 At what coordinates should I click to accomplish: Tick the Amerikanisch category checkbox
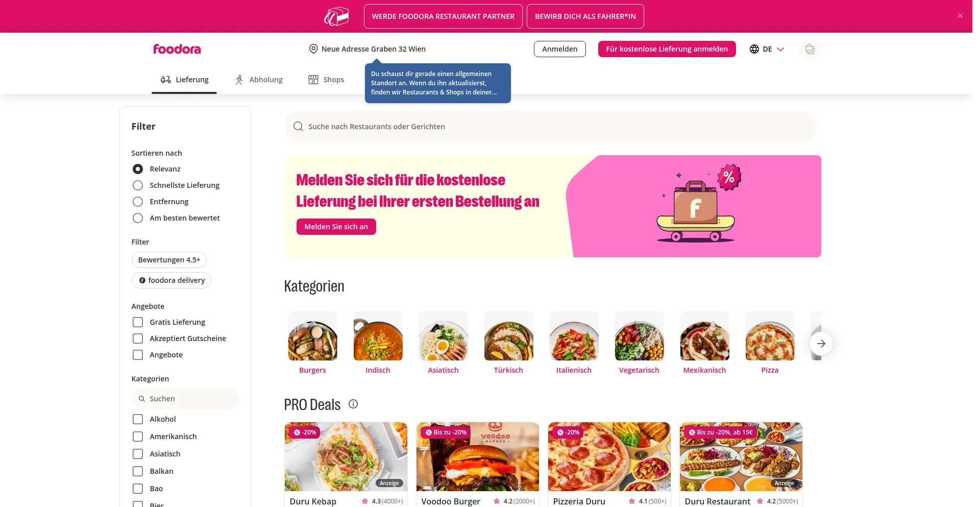pyautogui.click(x=138, y=437)
